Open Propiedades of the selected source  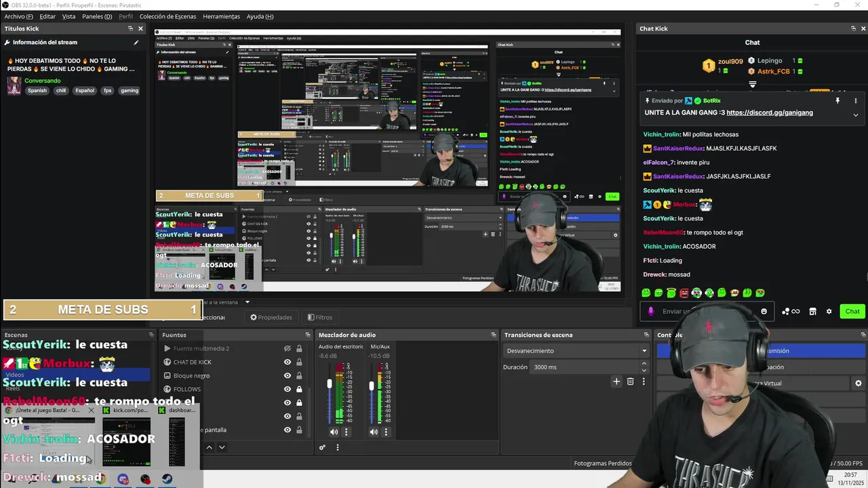point(271,317)
